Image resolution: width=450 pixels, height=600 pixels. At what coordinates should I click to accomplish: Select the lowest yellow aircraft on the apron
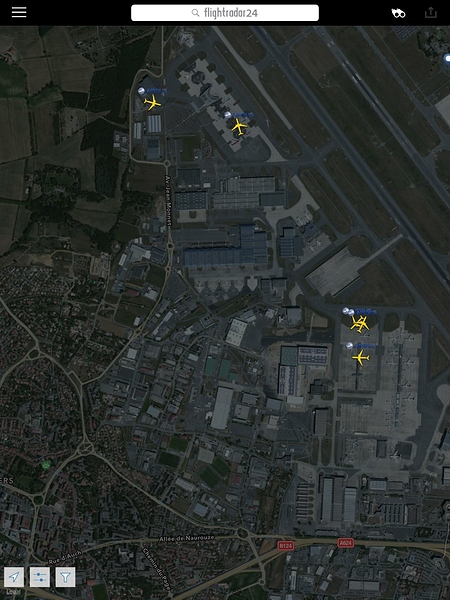pyautogui.click(x=360, y=358)
